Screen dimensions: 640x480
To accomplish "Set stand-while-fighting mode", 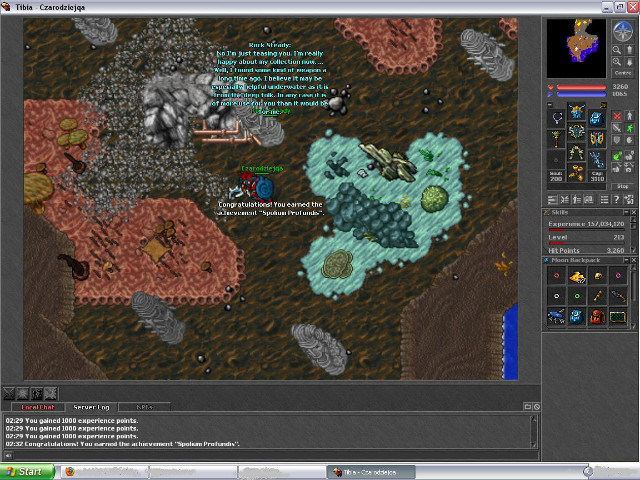I will [x=629, y=116].
